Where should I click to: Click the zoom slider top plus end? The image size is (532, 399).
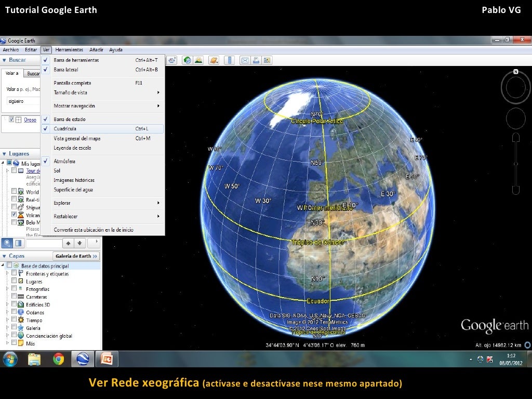516,137
